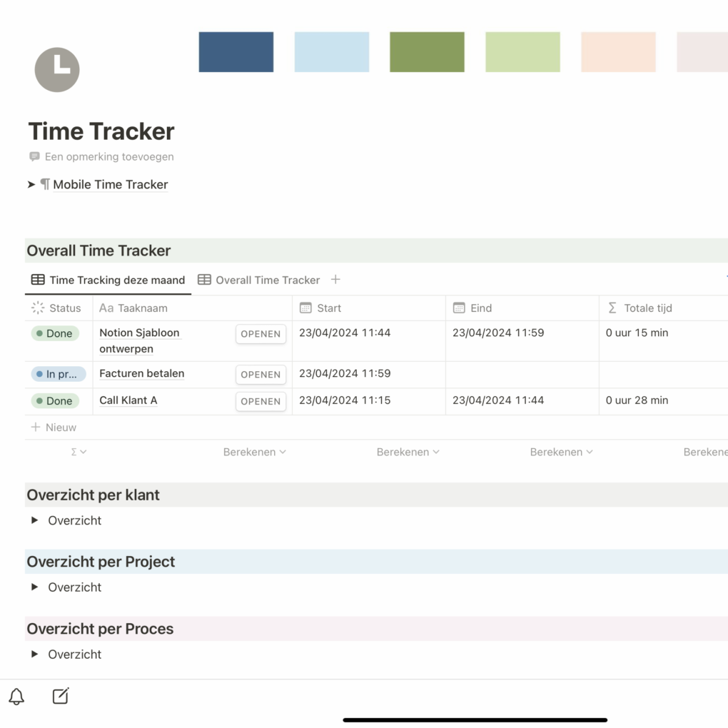Expand Overzicht under Overzicht per Project
The width and height of the screenshot is (728, 728).
[34, 587]
